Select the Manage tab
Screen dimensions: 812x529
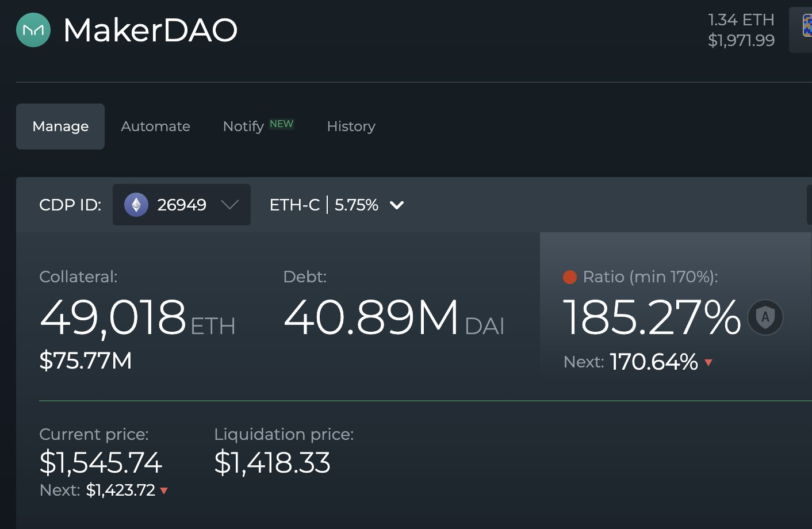tap(60, 126)
